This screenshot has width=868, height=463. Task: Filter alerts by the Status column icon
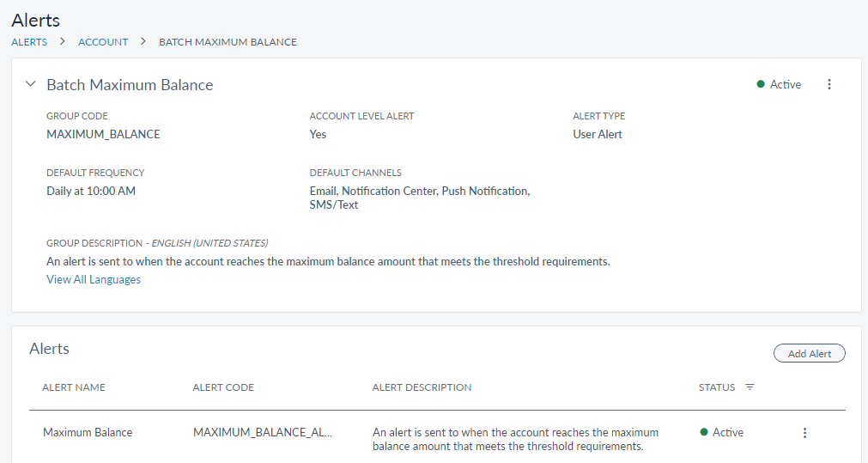[x=750, y=387]
